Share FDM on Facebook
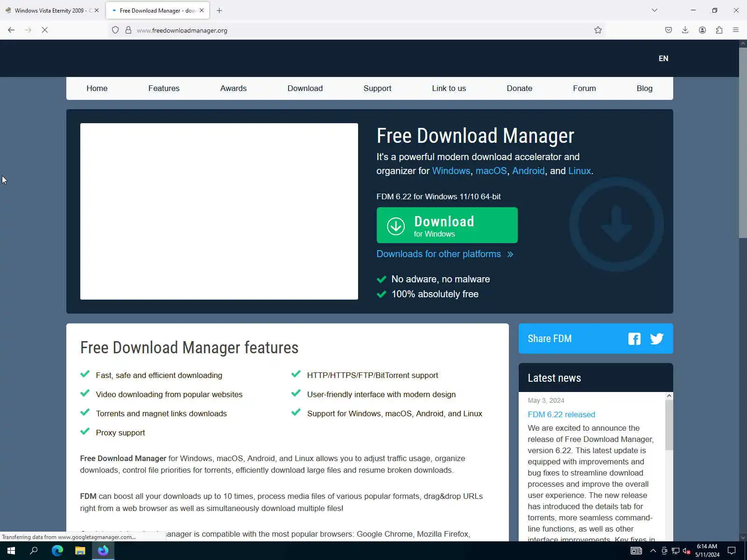The image size is (747, 560). (634, 339)
